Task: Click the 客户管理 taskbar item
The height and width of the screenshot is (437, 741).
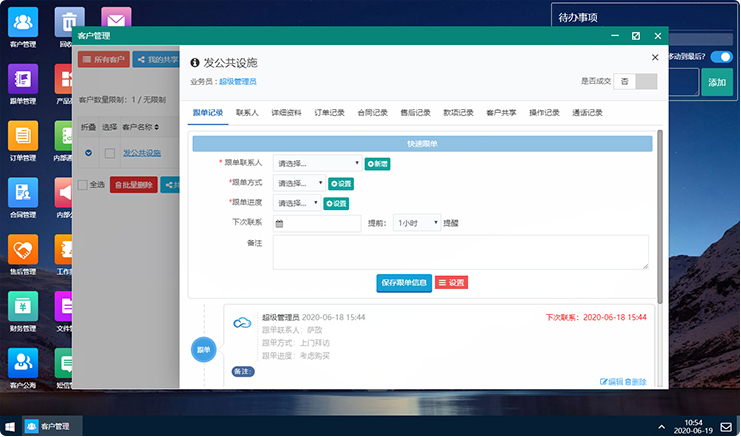Action: 53,426
